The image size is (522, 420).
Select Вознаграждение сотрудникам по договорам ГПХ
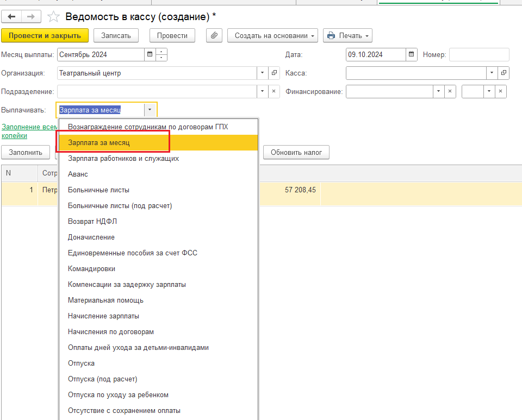[x=158, y=127]
